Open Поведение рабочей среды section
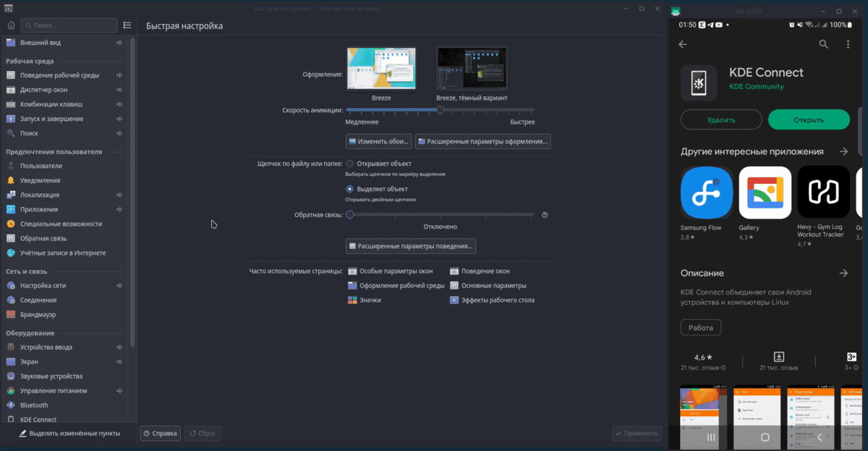 (x=65, y=75)
